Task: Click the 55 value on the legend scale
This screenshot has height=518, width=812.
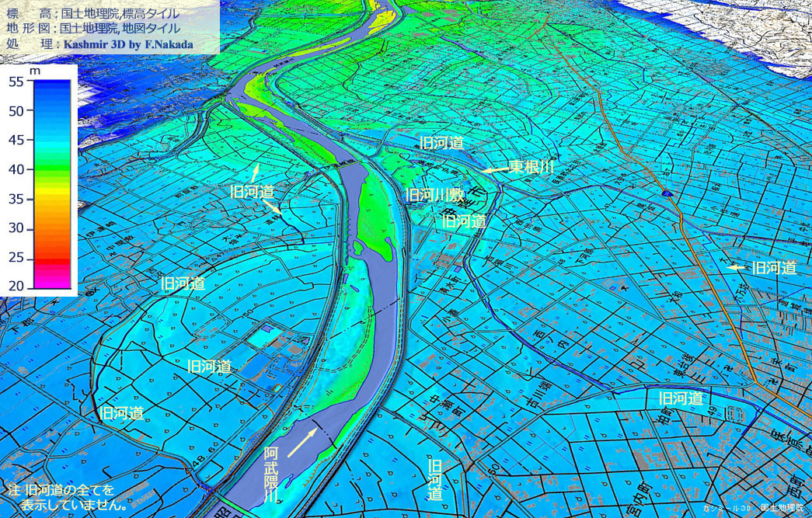Action: [x=16, y=81]
